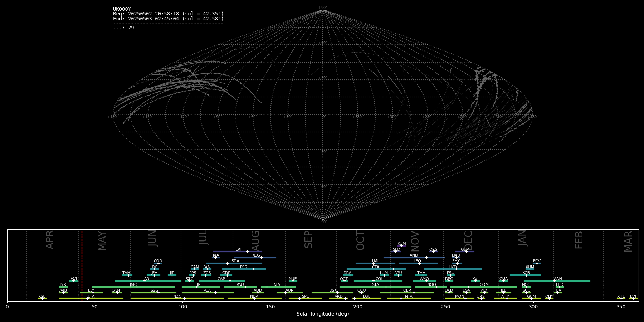The height and width of the screenshot is (322, 644).
Task: Click the ORI shower label
Action: pyautogui.click(x=379, y=279)
